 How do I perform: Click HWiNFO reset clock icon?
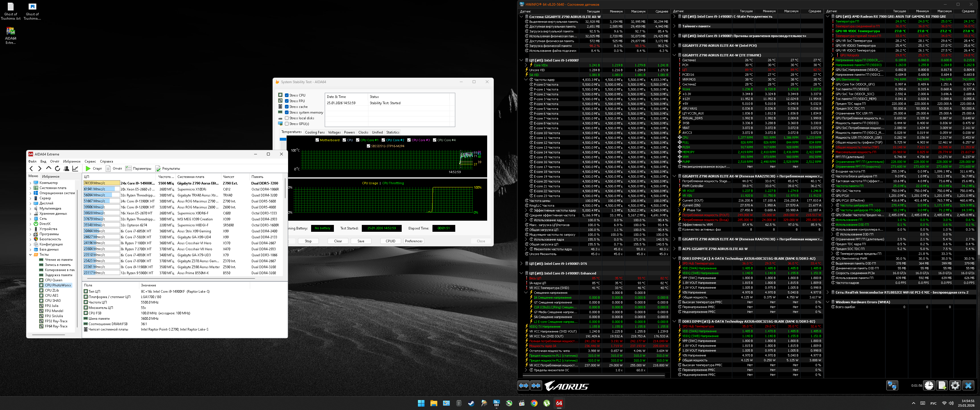tap(929, 386)
